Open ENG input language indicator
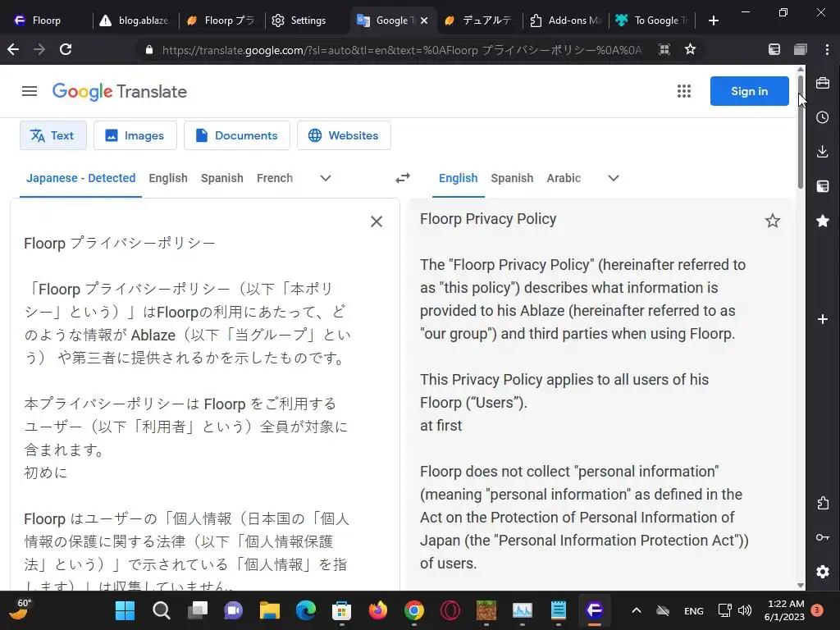This screenshot has height=630, width=840. tap(694, 610)
